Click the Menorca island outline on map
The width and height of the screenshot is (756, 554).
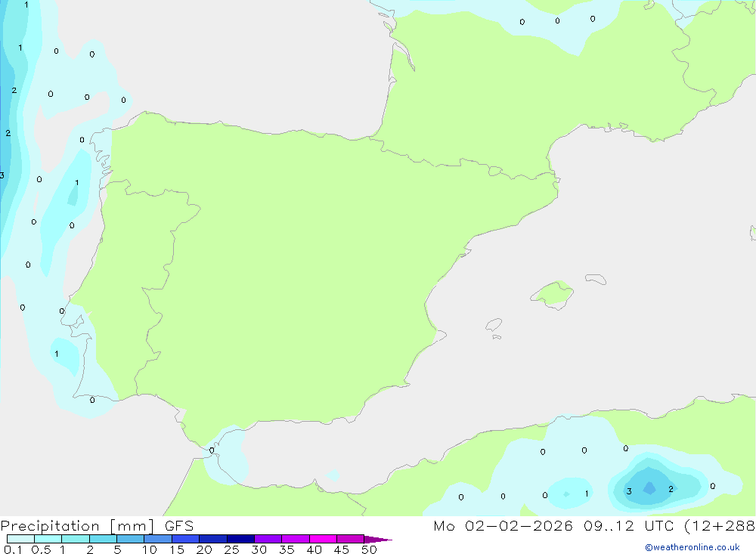coord(596,279)
